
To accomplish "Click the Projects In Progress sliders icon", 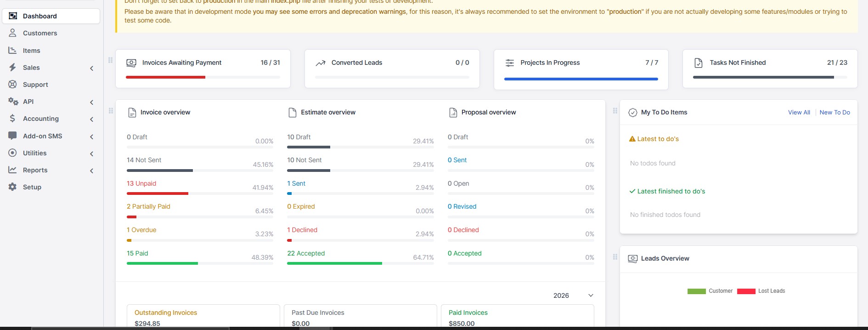I will click(509, 63).
